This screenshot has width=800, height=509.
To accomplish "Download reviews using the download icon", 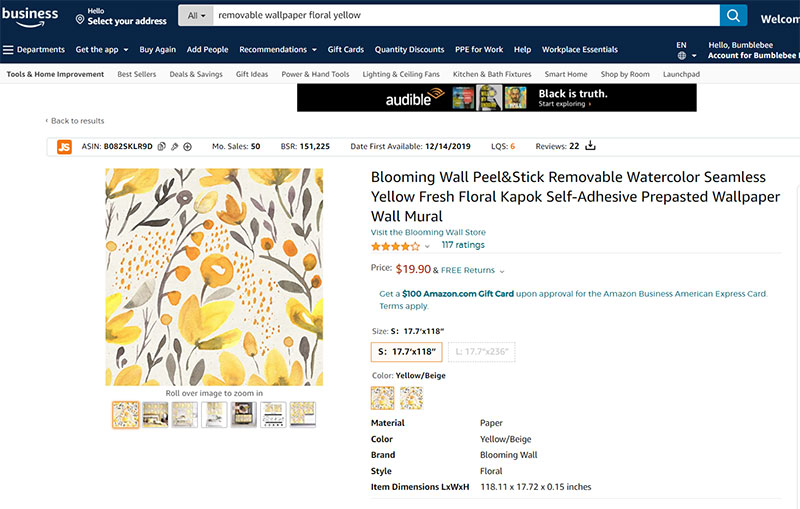I will click(x=590, y=146).
